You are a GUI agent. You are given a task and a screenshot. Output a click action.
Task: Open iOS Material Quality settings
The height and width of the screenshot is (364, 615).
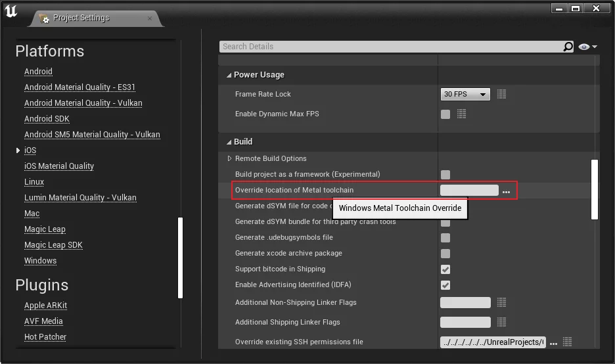pos(59,166)
